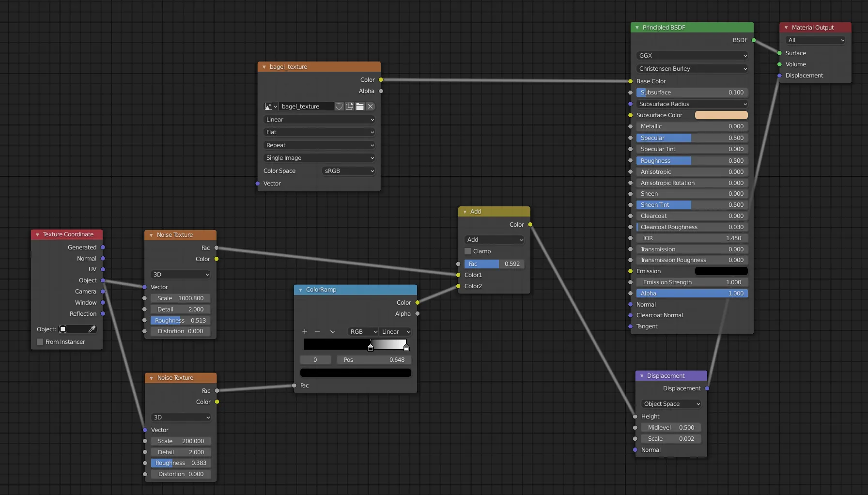Image resolution: width=868 pixels, height=495 pixels.
Task: Open Object Space dropdown in Displacement node
Action: coord(671,404)
